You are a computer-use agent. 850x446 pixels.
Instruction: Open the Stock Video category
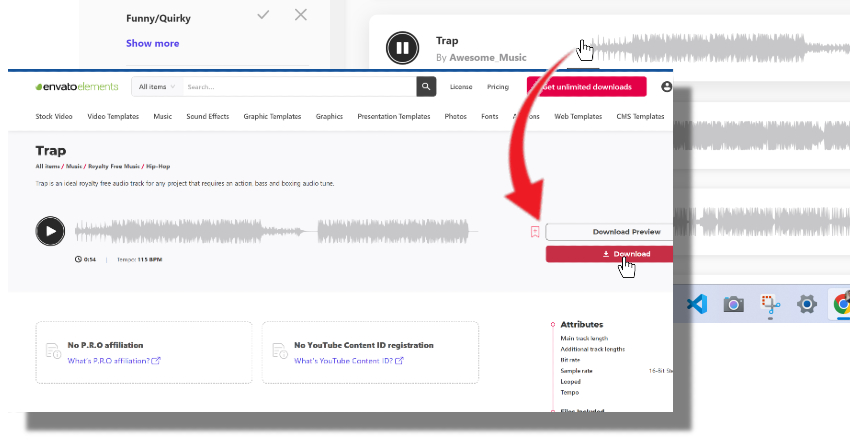pyautogui.click(x=54, y=117)
